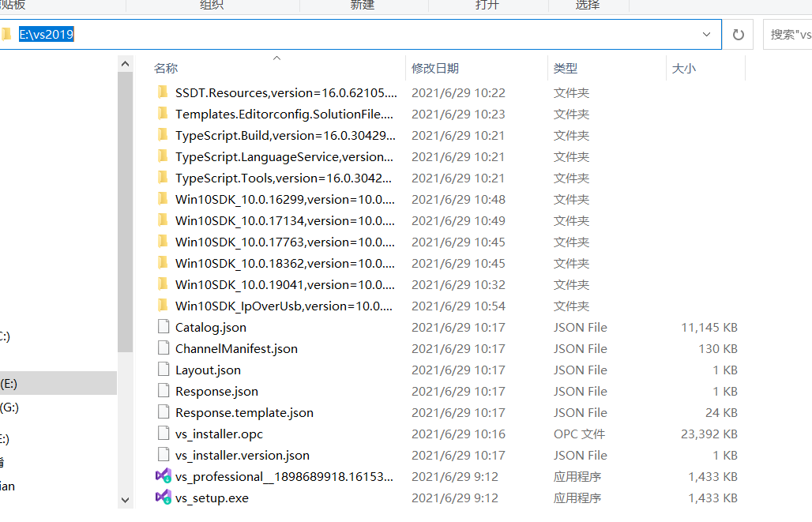Sort files by the 大小 column
The height and width of the screenshot is (522, 812).
click(683, 68)
